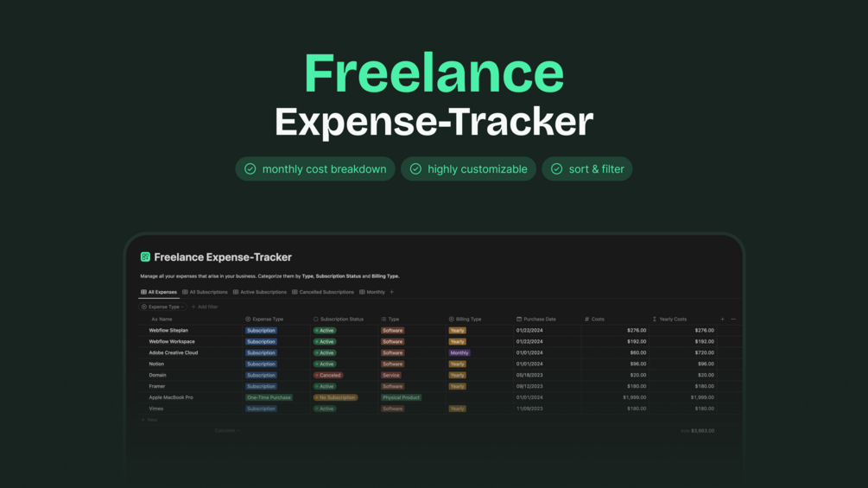Open the Framer row

click(156, 386)
